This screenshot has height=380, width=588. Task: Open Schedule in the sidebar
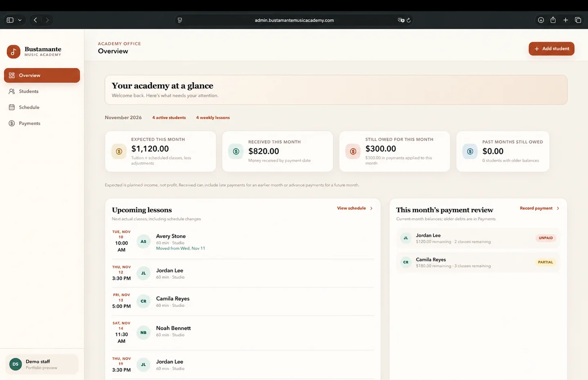click(x=42, y=107)
